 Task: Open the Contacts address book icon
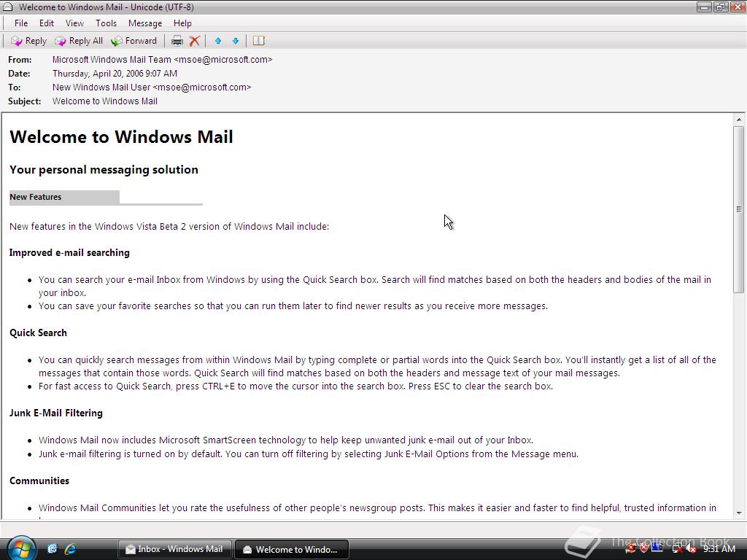tap(259, 41)
